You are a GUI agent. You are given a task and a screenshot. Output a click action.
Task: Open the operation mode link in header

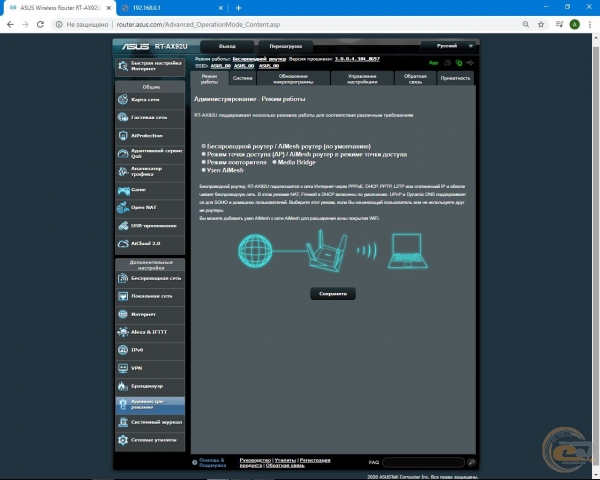pos(259,59)
